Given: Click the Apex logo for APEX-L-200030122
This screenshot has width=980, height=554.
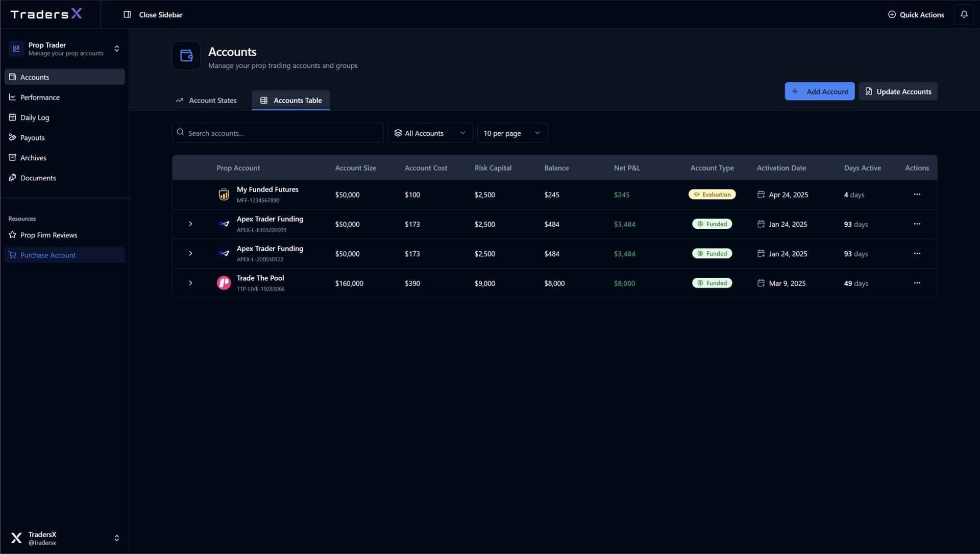Looking at the screenshot, I should coord(224,254).
